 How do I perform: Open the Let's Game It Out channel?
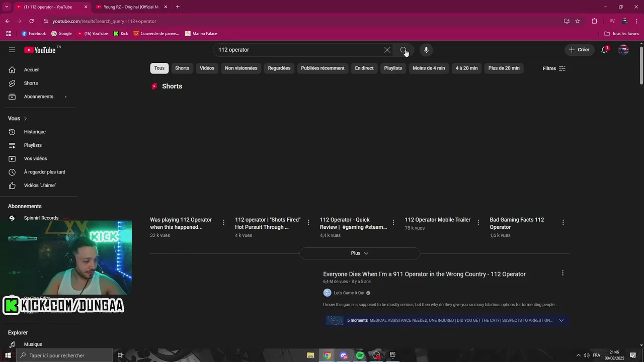pyautogui.click(x=349, y=293)
